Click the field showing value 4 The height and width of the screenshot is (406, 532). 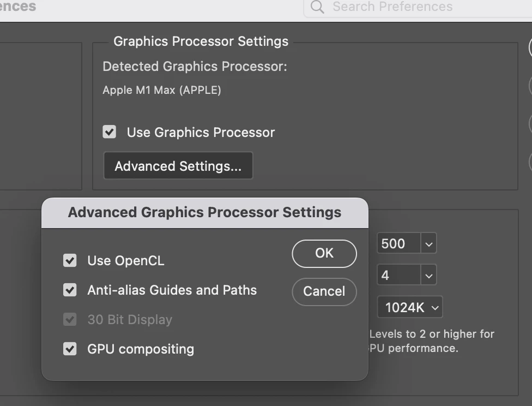(398, 275)
